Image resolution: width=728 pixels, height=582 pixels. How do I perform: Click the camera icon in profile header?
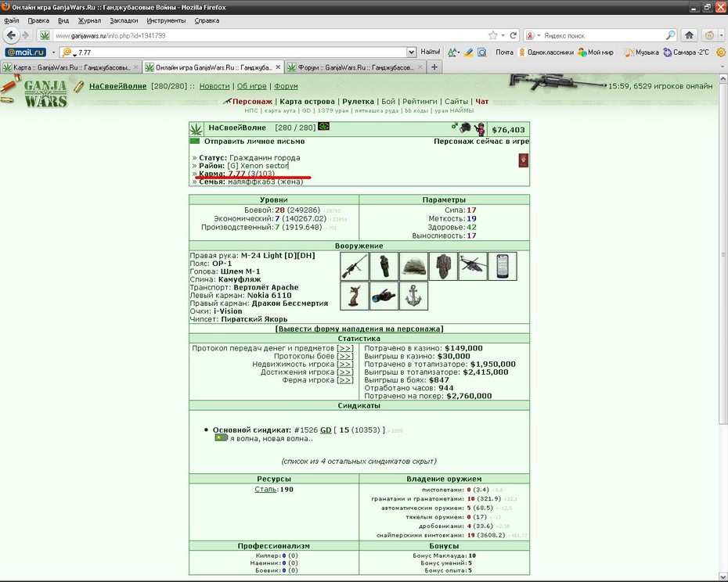(465, 128)
